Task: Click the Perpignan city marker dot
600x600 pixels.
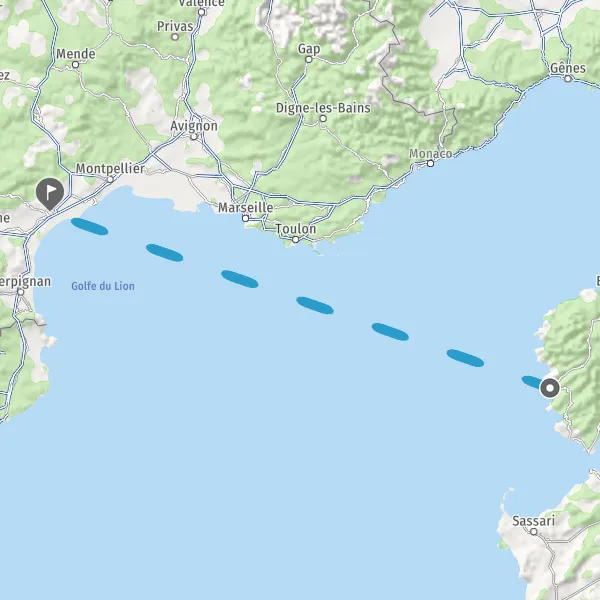Action: pyautogui.click(x=21, y=292)
